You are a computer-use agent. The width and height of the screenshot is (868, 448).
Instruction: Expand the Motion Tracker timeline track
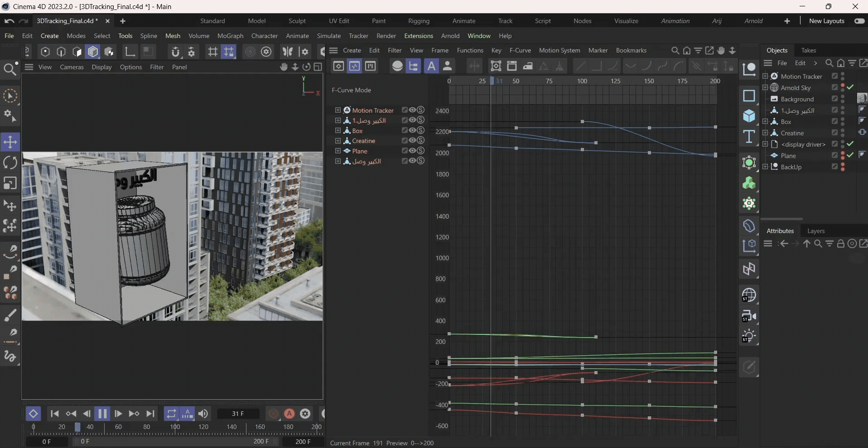338,110
